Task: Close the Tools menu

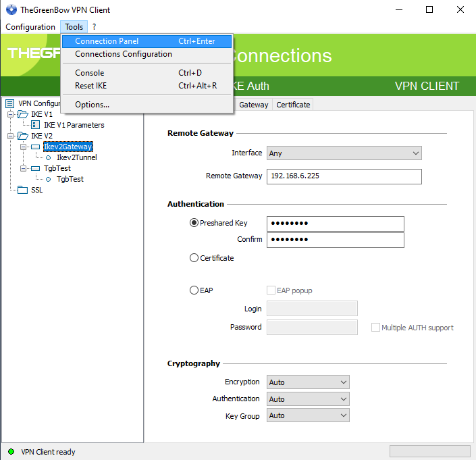Action: (74, 27)
